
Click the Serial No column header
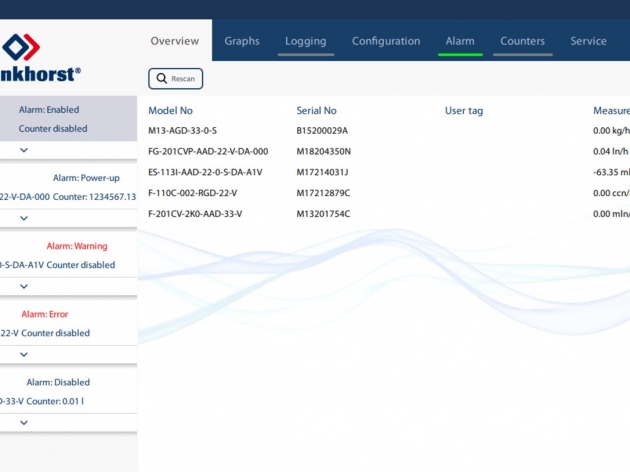tap(316, 111)
